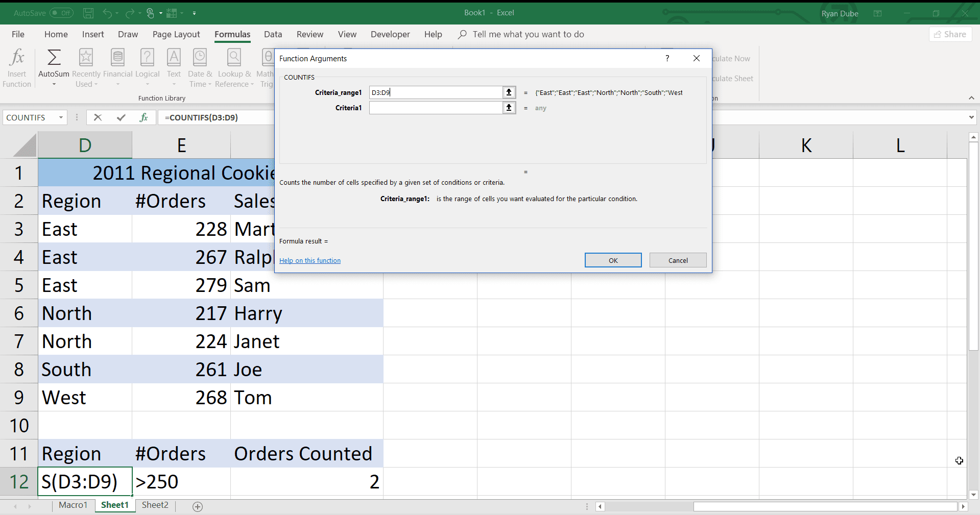Switch to the Developer tab
Screen dimensions: 980x515
pos(390,34)
